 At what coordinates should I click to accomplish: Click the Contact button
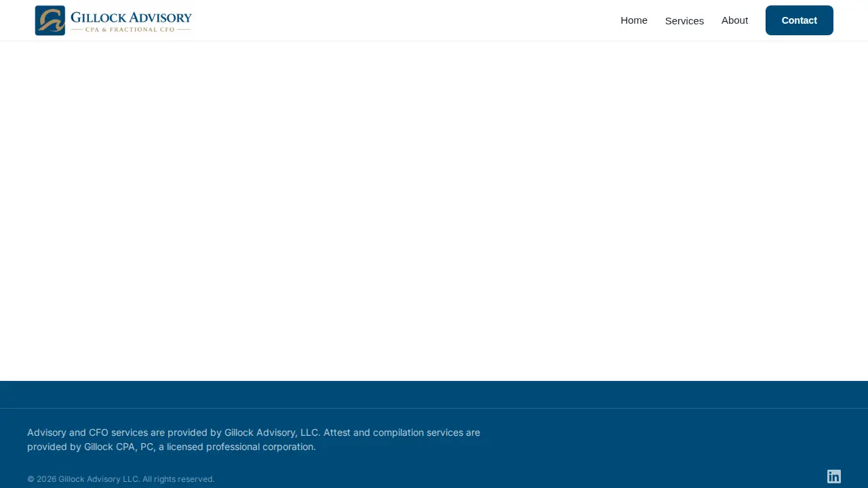pyautogui.click(x=800, y=20)
